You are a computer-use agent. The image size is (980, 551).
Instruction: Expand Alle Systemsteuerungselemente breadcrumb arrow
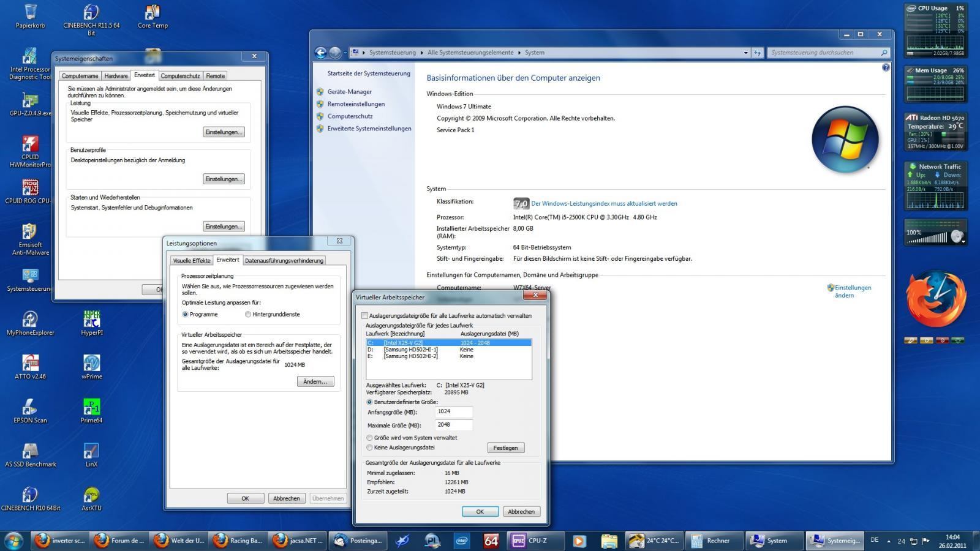point(519,53)
